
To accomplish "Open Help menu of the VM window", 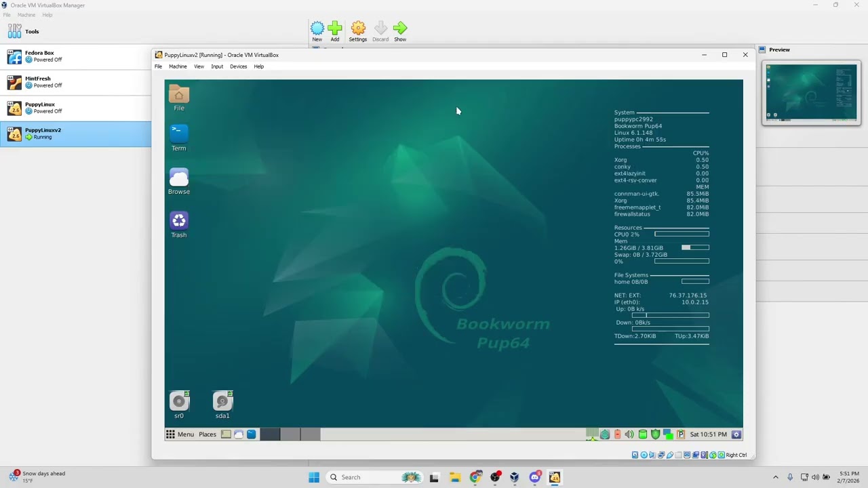I will click(x=258, y=66).
